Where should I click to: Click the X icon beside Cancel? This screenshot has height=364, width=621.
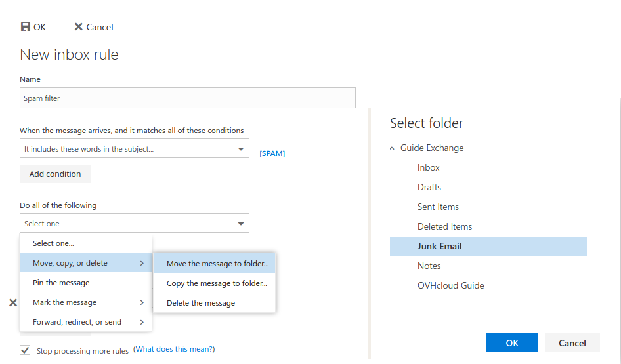point(79,27)
